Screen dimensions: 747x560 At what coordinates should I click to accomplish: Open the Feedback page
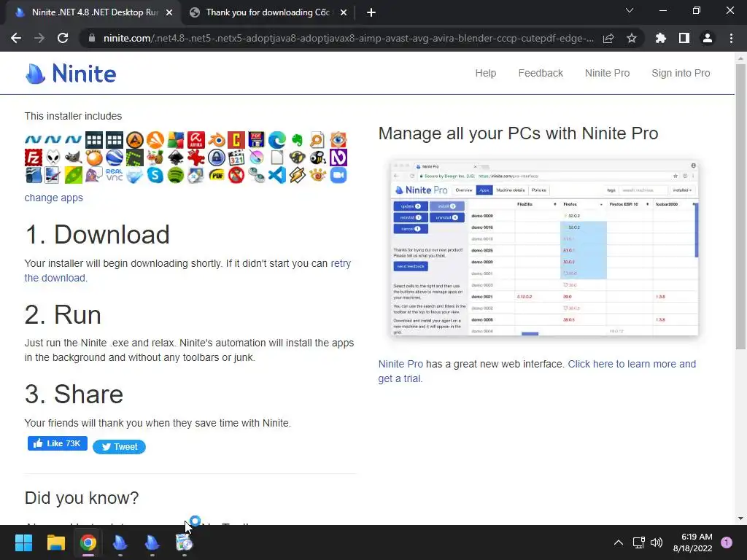tap(541, 74)
